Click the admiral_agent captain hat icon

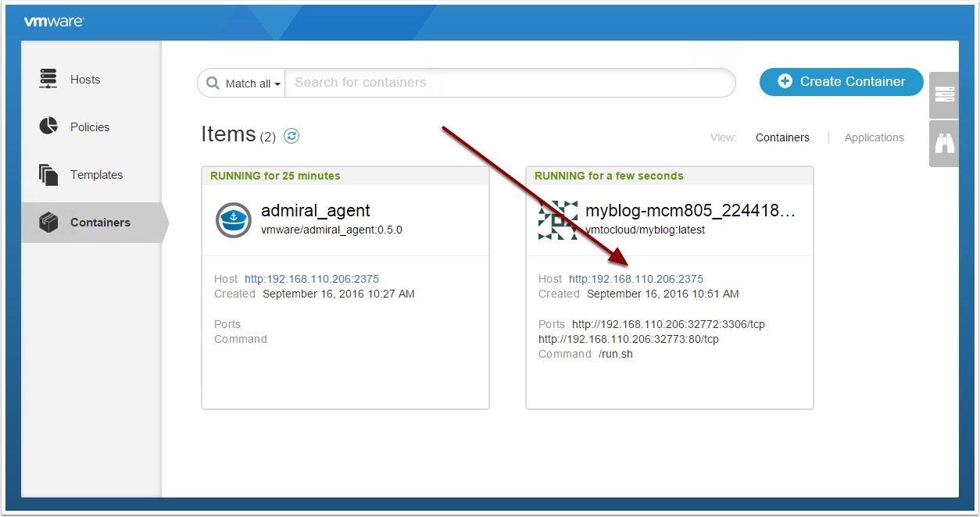pyautogui.click(x=233, y=219)
